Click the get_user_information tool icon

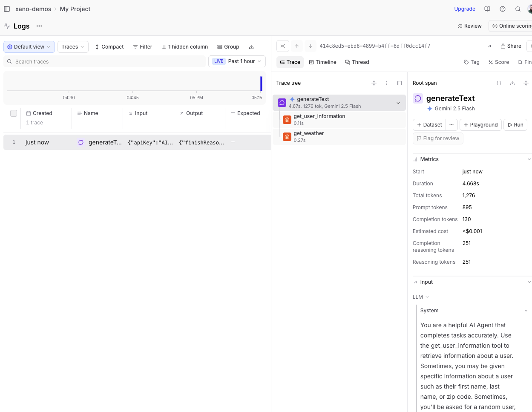[287, 120]
